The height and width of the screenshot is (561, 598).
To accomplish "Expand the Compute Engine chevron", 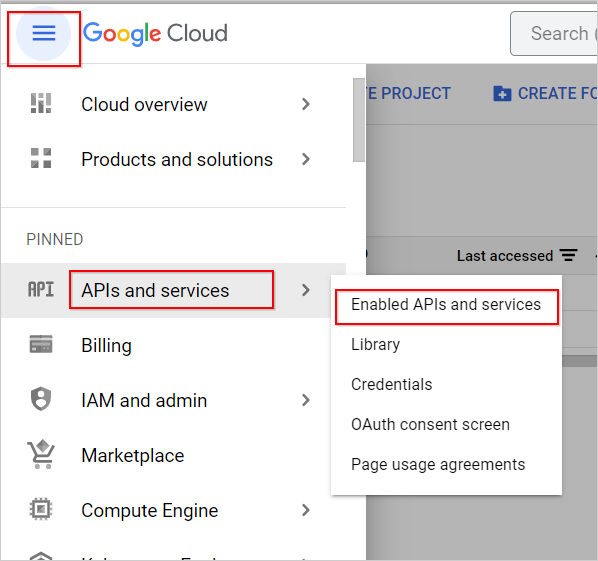I will point(305,510).
